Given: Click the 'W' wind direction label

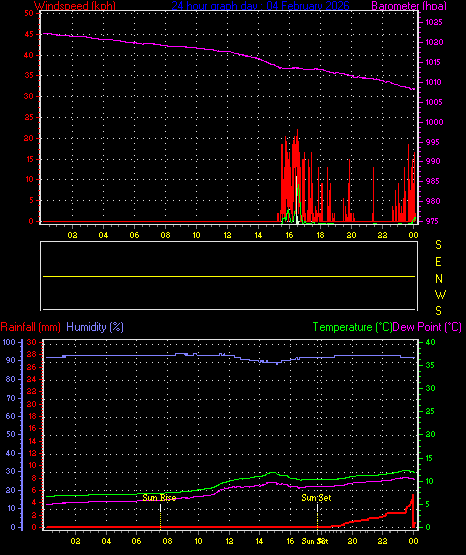Looking at the screenshot, I should 440,294.
